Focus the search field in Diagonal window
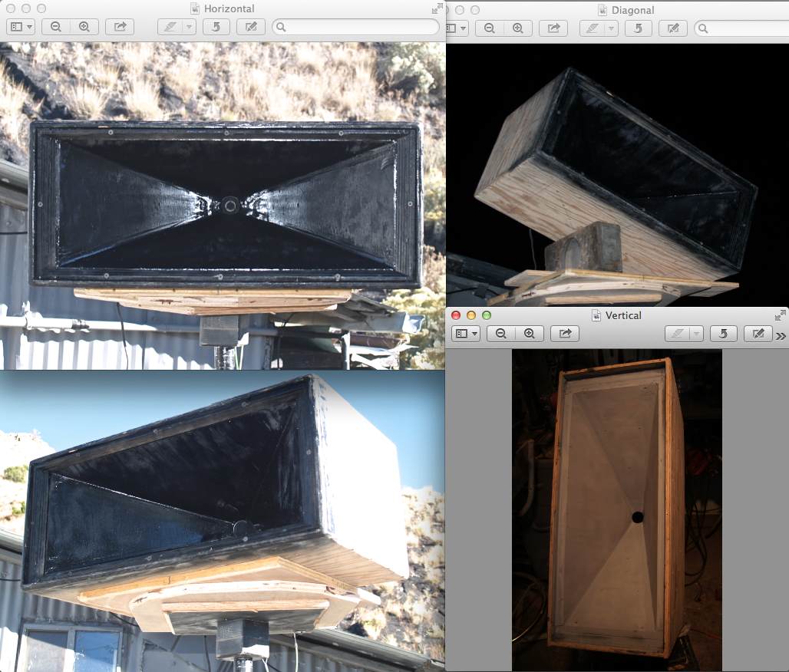This screenshot has width=789, height=672. pos(741,28)
